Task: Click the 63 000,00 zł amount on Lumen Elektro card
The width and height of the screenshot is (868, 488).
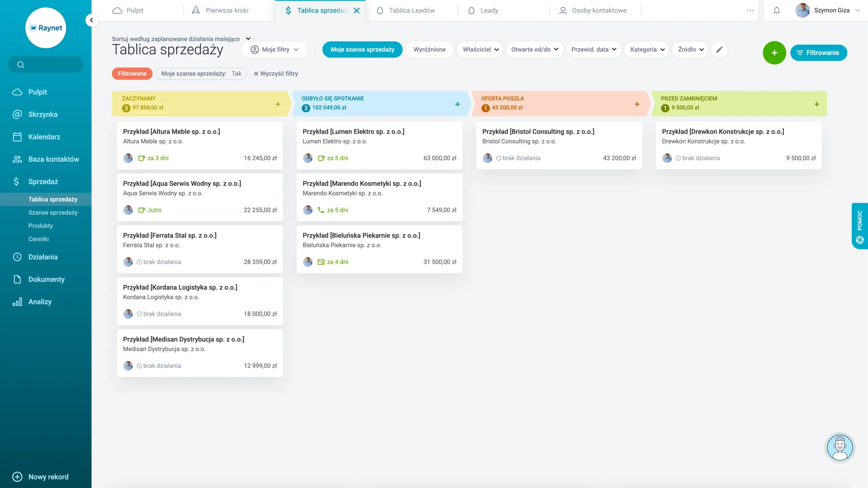Action: tap(440, 158)
